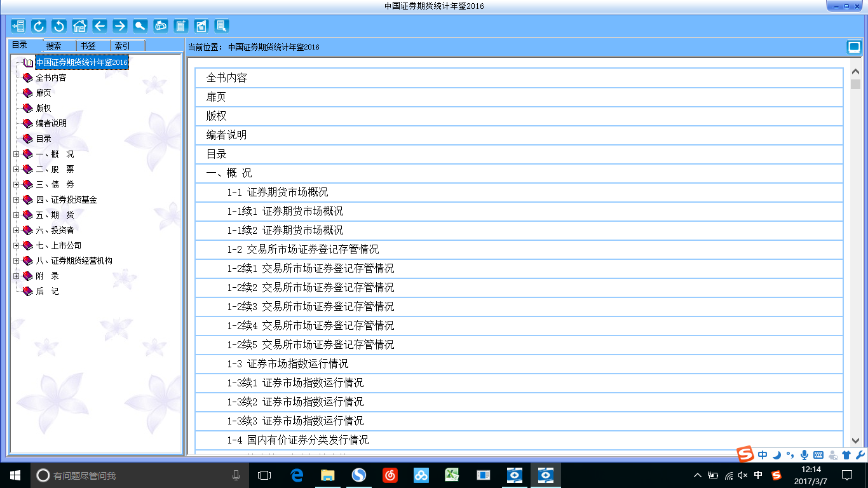Click the page-with-cursor toolbar icon
This screenshot has width=868, height=488.
click(x=222, y=26)
